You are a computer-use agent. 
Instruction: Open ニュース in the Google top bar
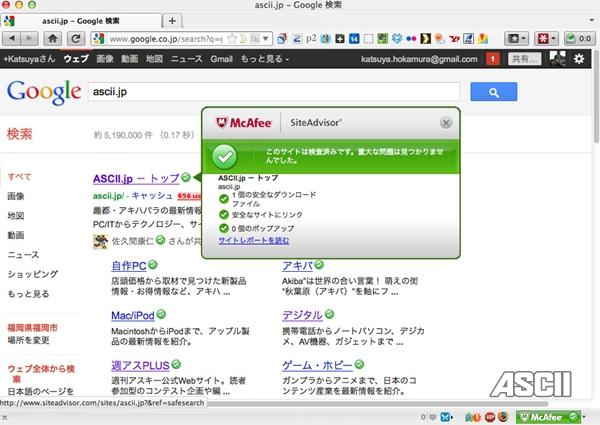coord(186,59)
